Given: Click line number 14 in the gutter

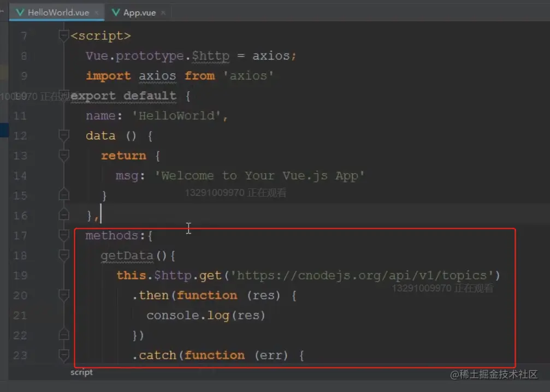Looking at the screenshot, I should (x=20, y=176).
